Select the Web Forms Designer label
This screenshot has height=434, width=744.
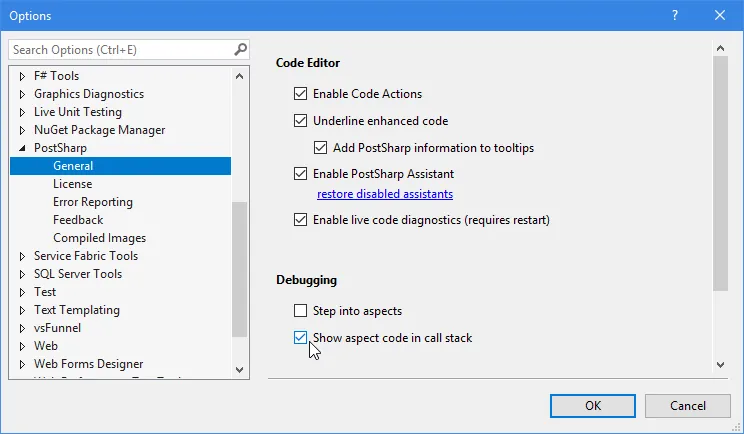88,364
